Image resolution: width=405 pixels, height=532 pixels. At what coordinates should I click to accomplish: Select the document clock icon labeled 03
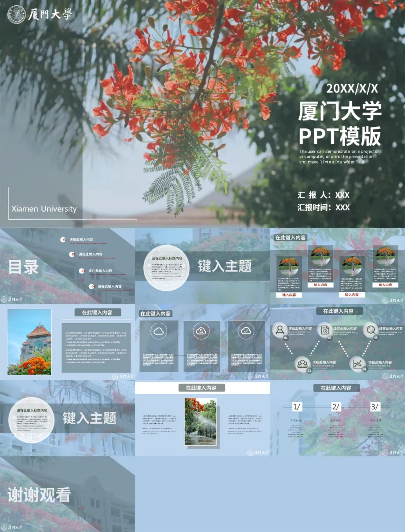(325, 330)
